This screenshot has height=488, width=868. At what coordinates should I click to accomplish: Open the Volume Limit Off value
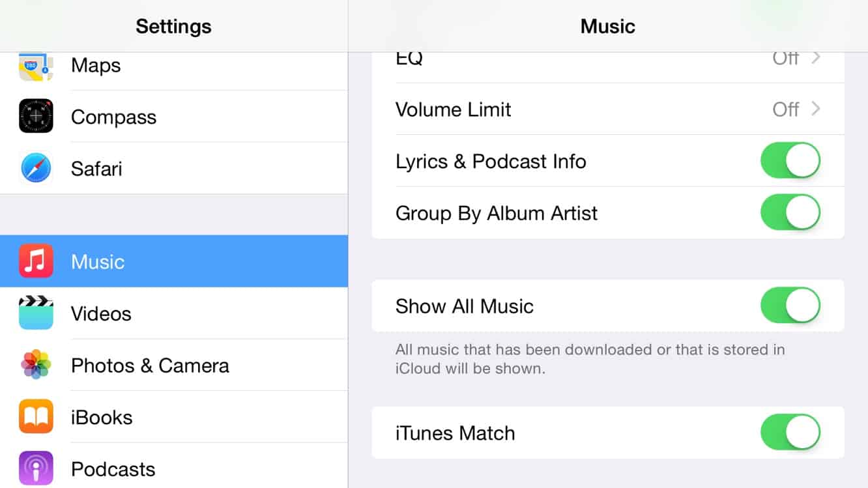coord(785,109)
